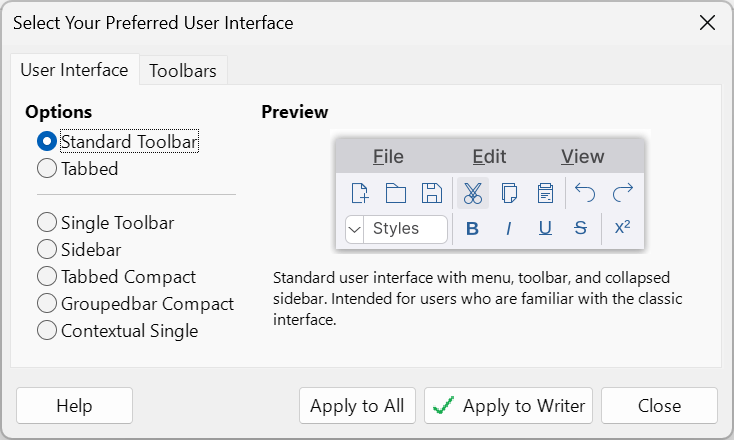Pick the Tabbed Compact option
Image resolution: width=734 pixels, height=440 pixels.
click(116, 277)
